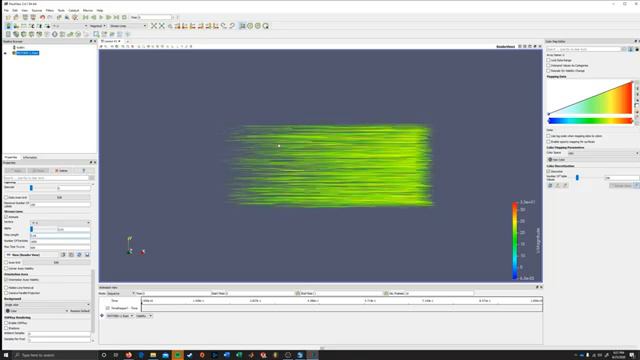Click the color transfer function gradient bar
Viewport: 640px width, 360px height.
point(590,121)
